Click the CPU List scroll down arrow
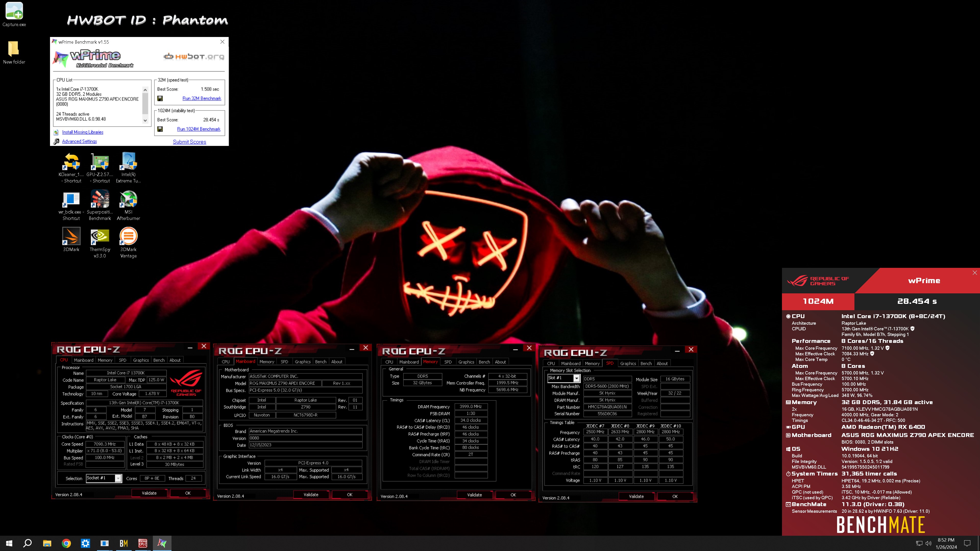The width and height of the screenshot is (980, 551). 145,121
